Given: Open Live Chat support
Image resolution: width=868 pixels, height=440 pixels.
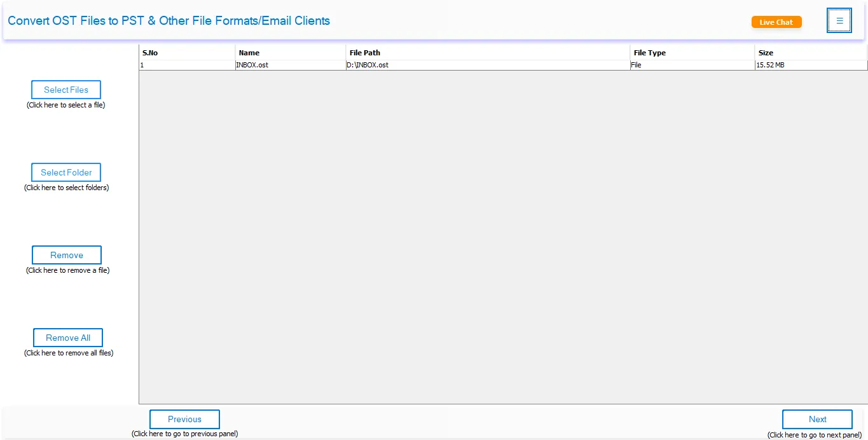Looking at the screenshot, I should (776, 21).
